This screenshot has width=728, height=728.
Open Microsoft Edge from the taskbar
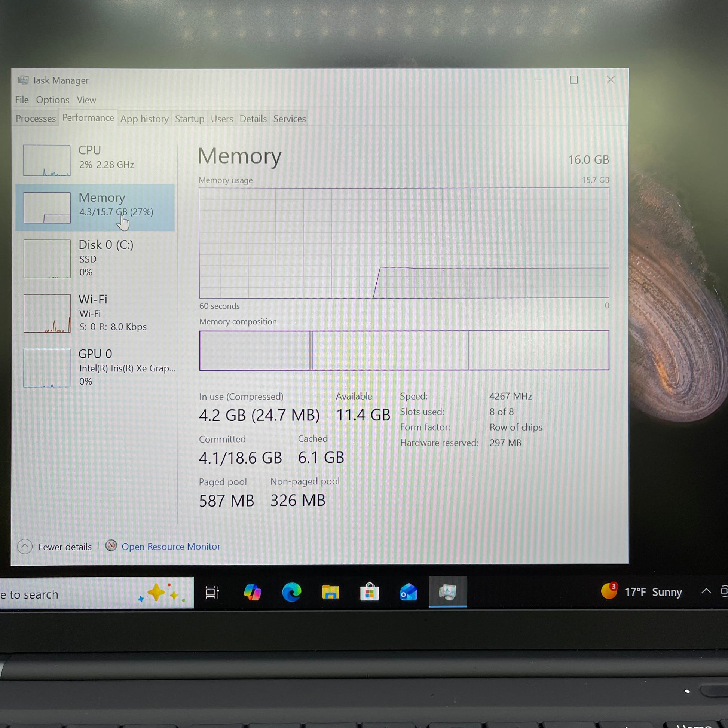pos(292,592)
